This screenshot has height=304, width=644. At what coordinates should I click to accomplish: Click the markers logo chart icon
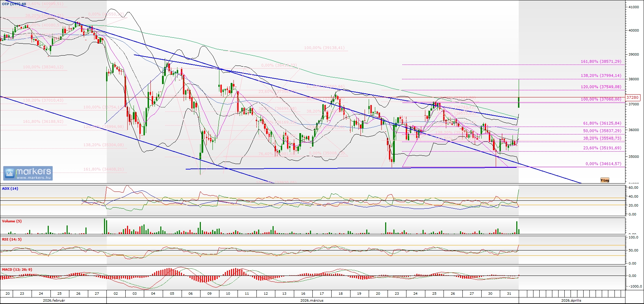[x=10, y=173]
